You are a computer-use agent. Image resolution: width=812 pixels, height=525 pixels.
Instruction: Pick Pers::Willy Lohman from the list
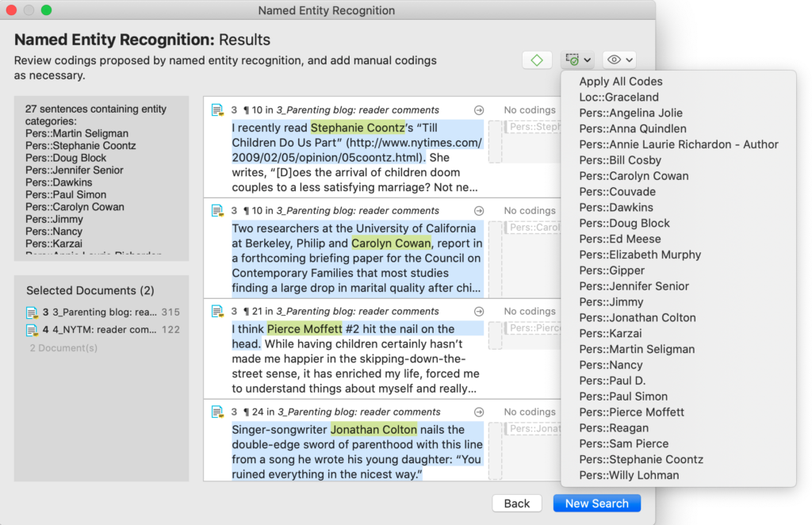tap(629, 476)
